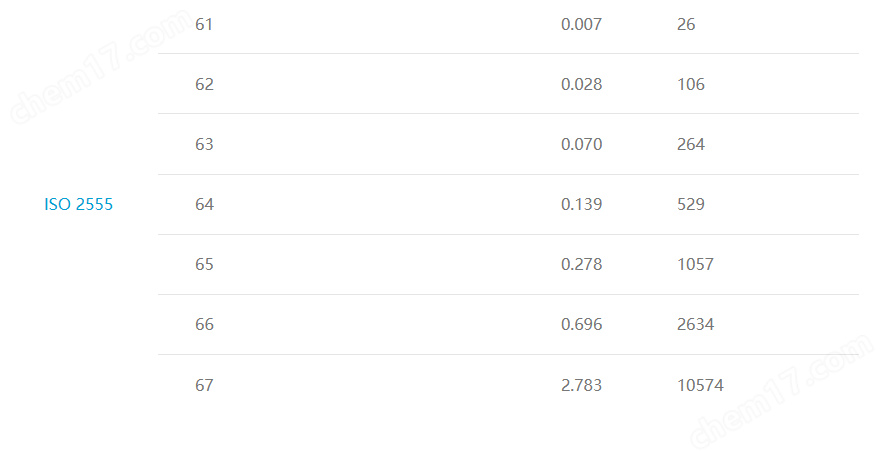
Task: Select spindle number 64 cell
Action: point(204,204)
